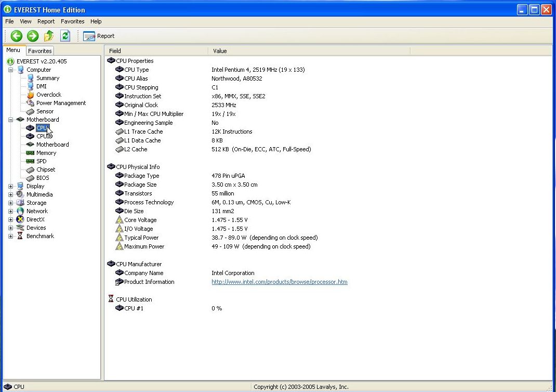
Task: Expand the Display tree node
Action: 10,186
